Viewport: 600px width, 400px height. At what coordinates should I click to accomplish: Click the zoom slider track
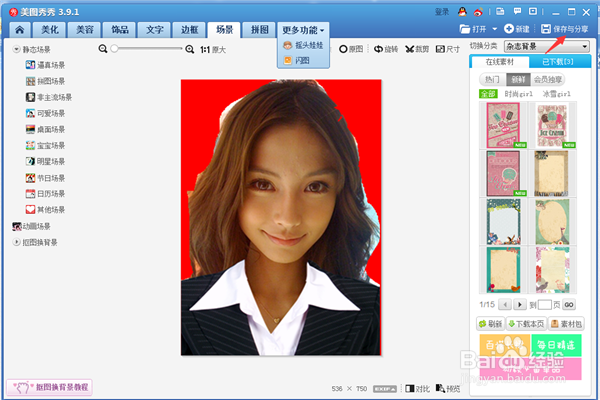coord(147,49)
